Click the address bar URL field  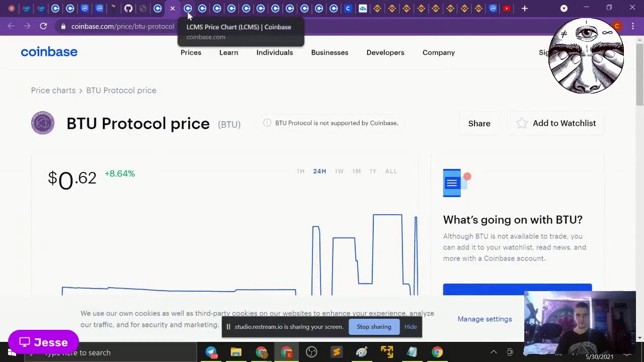(x=123, y=26)
